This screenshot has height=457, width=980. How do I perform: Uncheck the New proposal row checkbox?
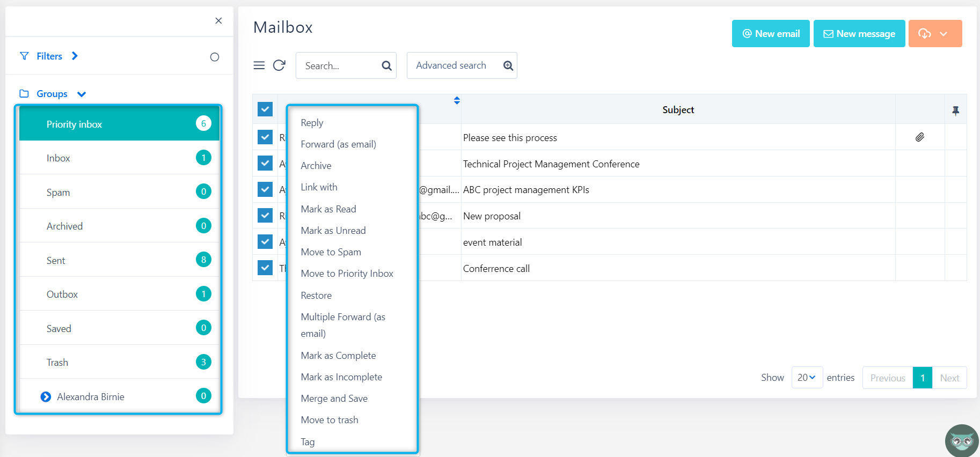265,215
